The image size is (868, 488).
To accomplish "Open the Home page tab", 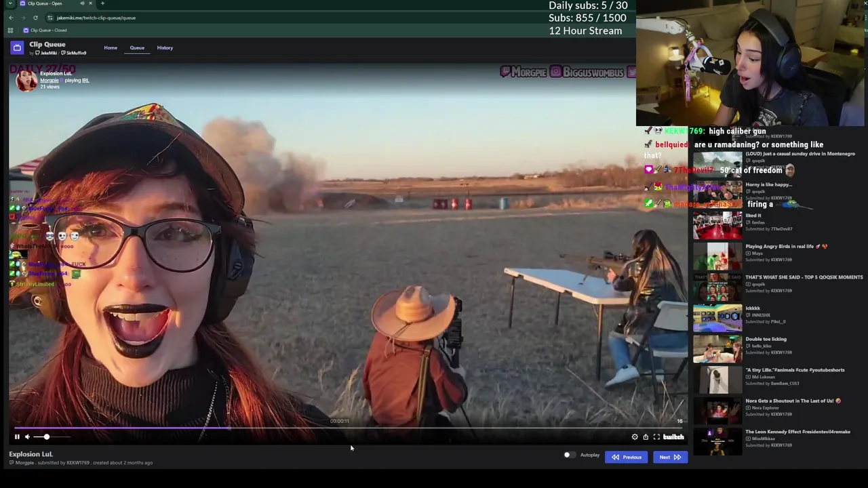I will [x=111, y=48].
